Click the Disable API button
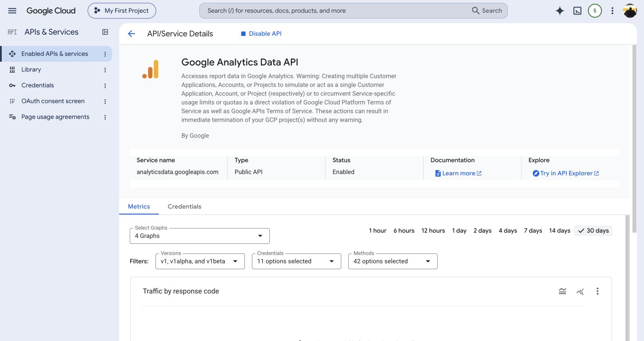The width and height of the screenshot is (644, 341). click(261, 34)
